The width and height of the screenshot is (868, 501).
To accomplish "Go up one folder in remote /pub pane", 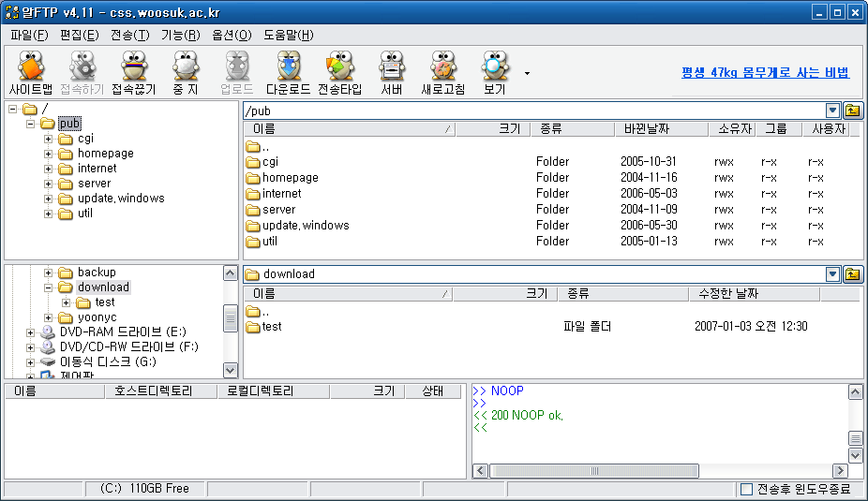I will [x=852, y=111].
